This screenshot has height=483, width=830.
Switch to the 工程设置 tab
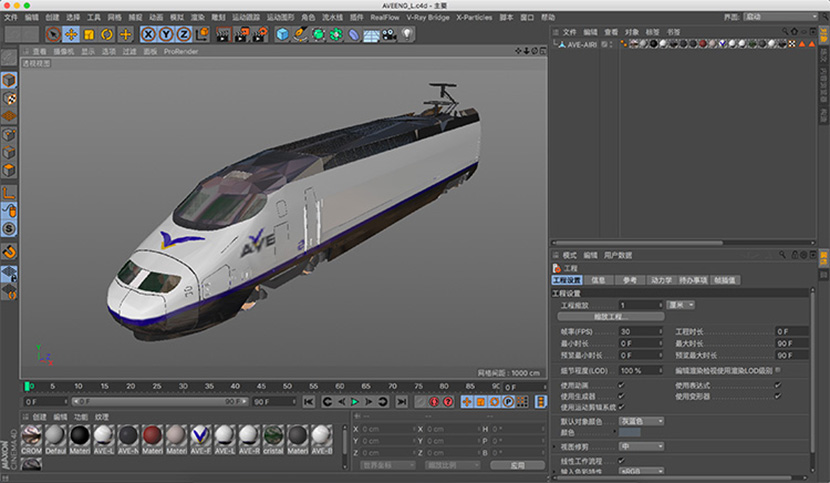coord(566,280)
